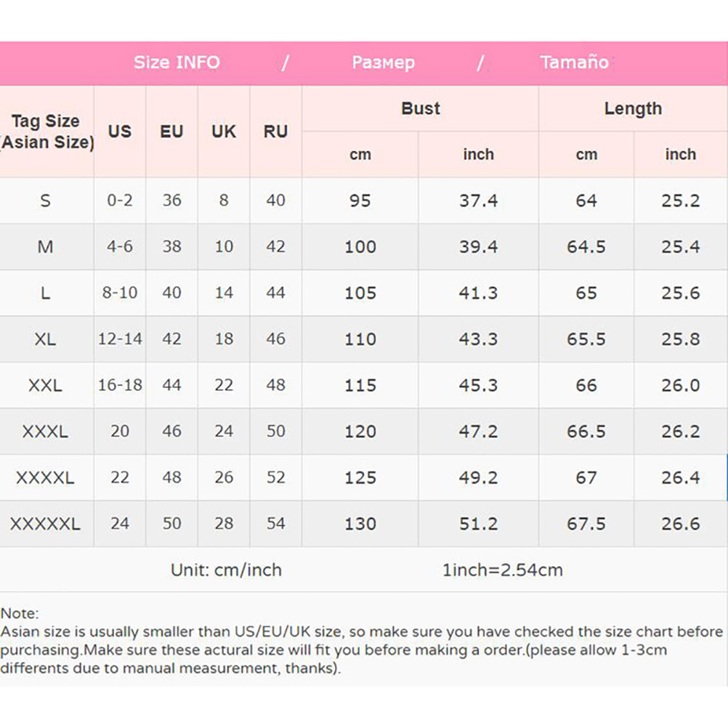Click the EU column header

pos(171,132)
